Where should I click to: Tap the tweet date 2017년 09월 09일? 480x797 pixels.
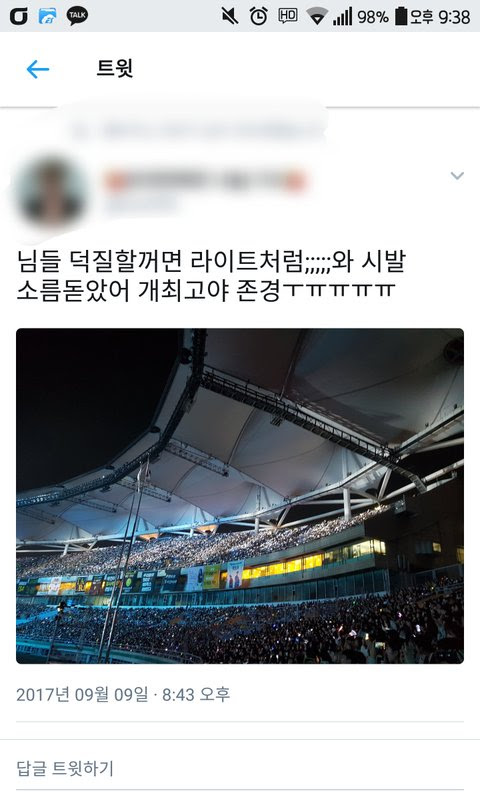[82, 694]
